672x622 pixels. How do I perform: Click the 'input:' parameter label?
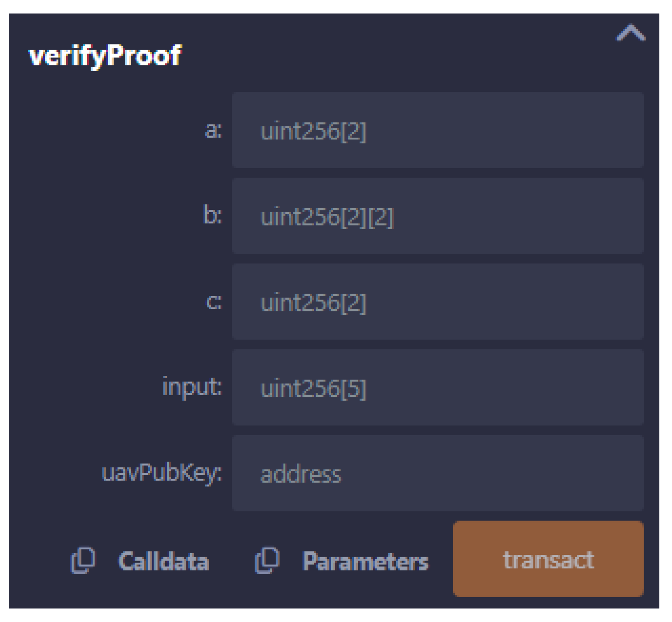click(192, 387)
